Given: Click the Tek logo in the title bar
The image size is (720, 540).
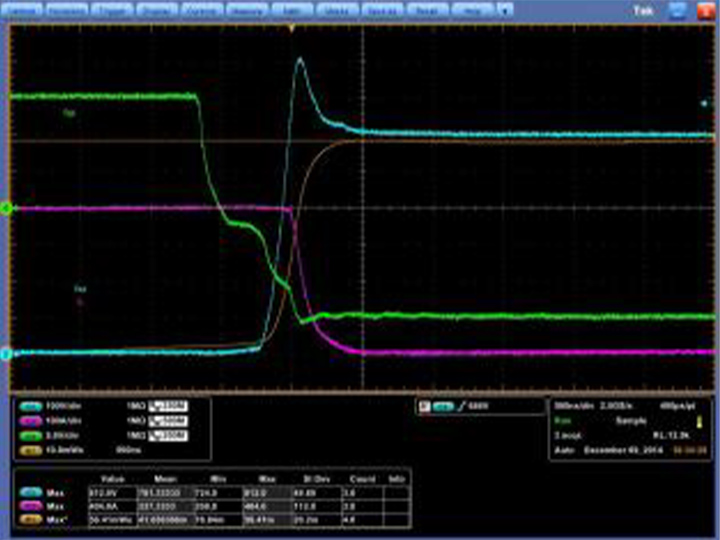Looking at the screenshot, I should coord(643,10).
